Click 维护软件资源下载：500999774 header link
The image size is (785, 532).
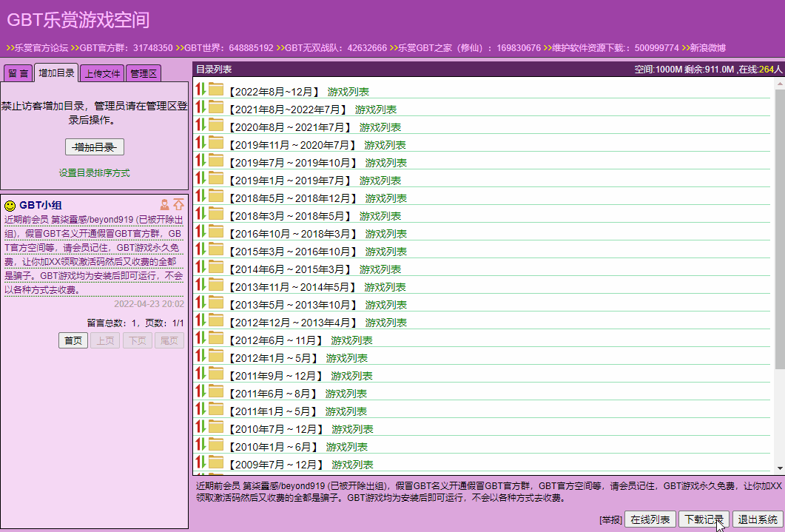coord(616,48)
